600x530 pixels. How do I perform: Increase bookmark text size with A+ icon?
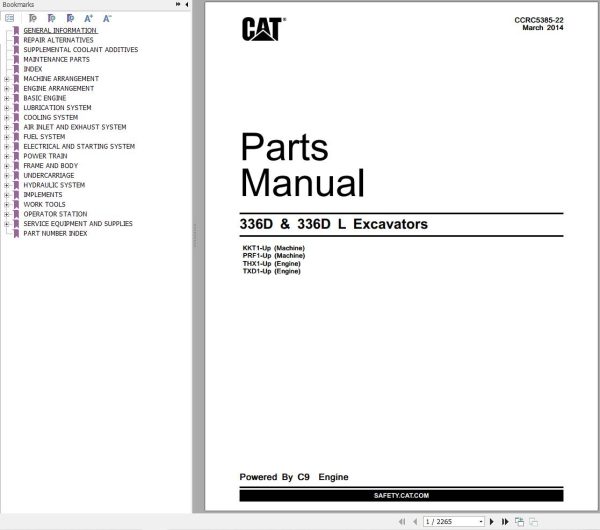point(88,18)
